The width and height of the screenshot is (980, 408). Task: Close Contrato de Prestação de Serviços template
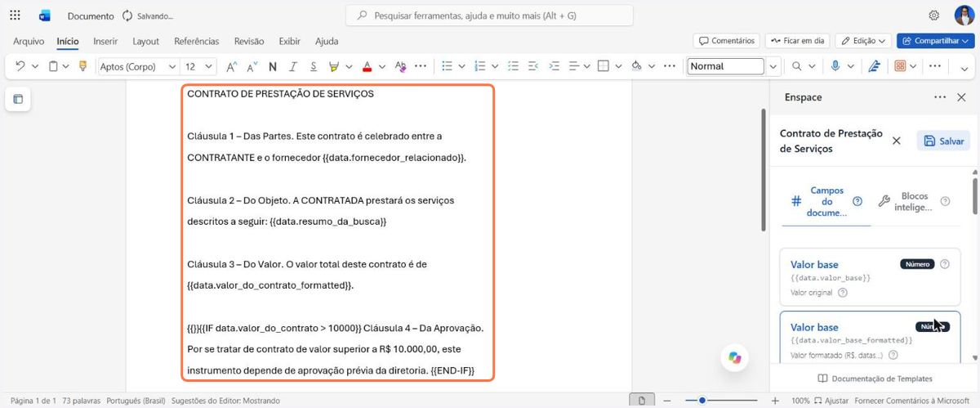pos(896,141)
